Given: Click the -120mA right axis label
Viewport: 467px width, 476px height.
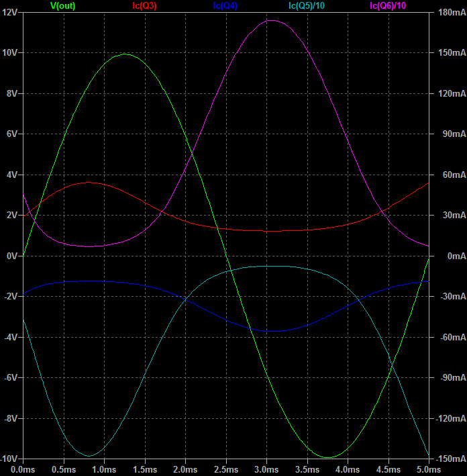Looking at the screenshot, I should [451, 419].
